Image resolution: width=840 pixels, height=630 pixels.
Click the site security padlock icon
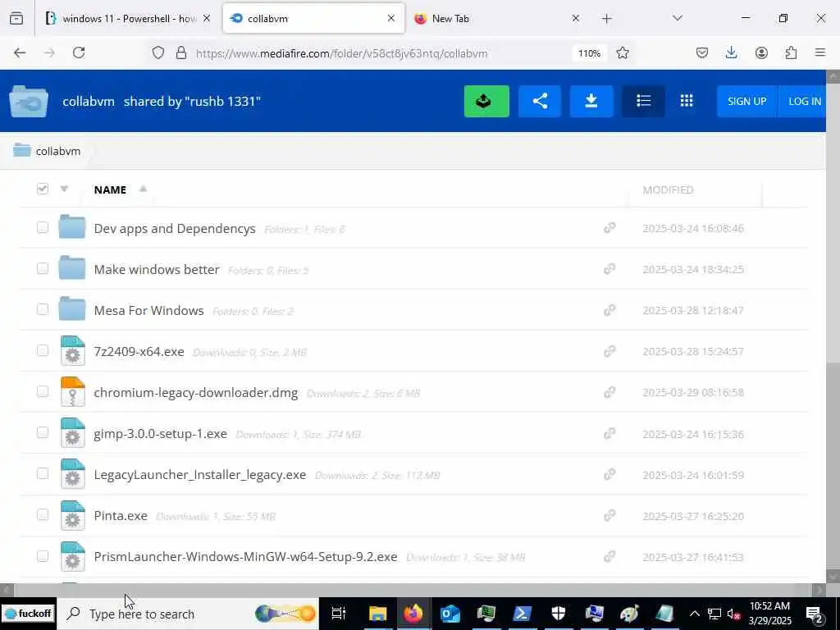click(x=181, y=52)
